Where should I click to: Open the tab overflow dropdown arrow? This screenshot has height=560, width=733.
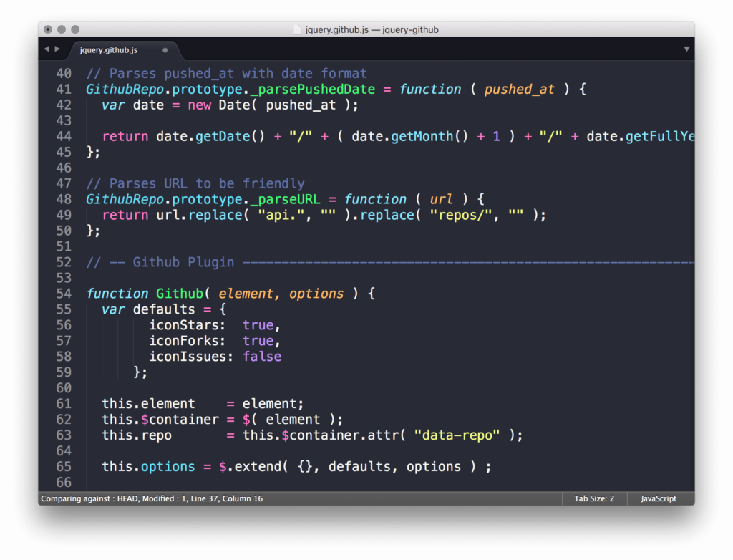click(686, 49)
